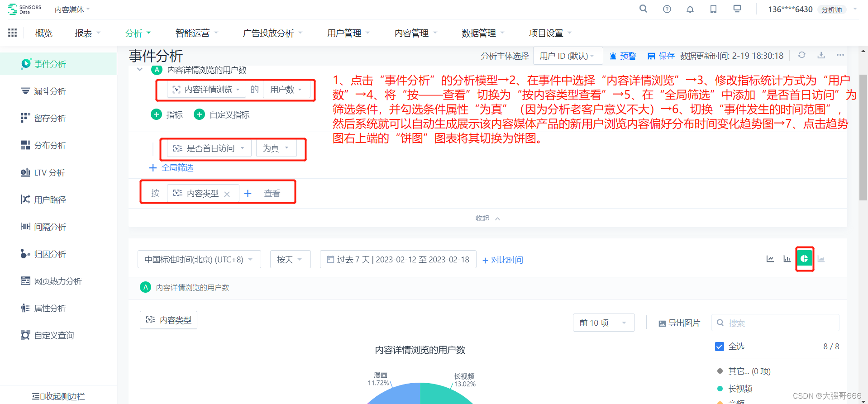The image size is (868, 404).
Task: Switch to the stacked area chart icon
Action: [x=821, y=259]
